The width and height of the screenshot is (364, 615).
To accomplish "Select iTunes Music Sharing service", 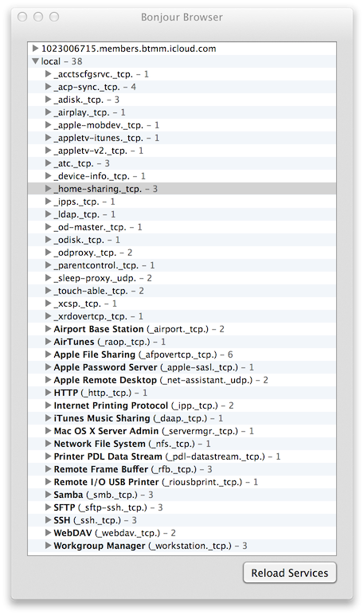I will 182,418.
